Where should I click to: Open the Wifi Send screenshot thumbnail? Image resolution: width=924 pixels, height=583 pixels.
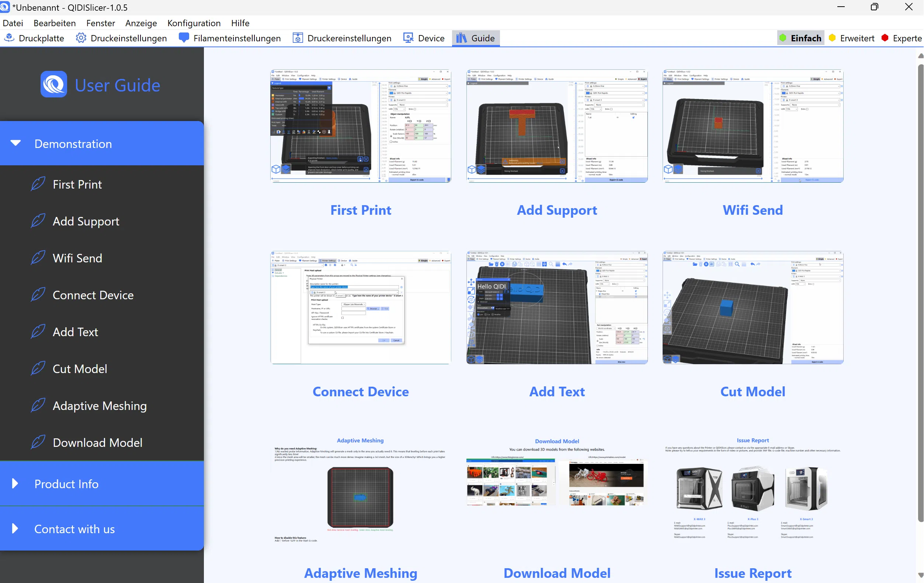[753, 126]
